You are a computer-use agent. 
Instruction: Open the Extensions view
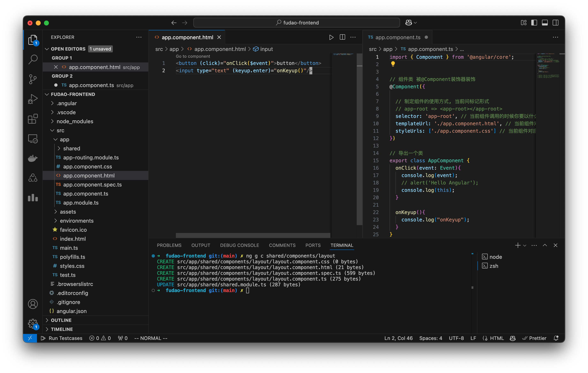click(33, 119)
